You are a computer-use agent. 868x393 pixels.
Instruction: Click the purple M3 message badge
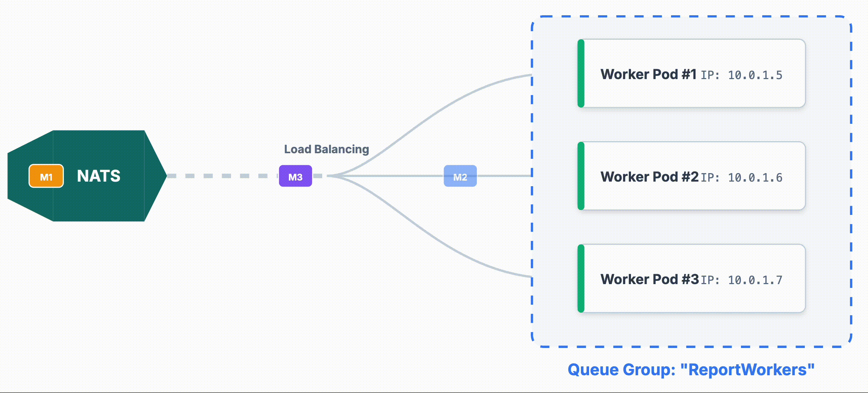pos(295,176)
